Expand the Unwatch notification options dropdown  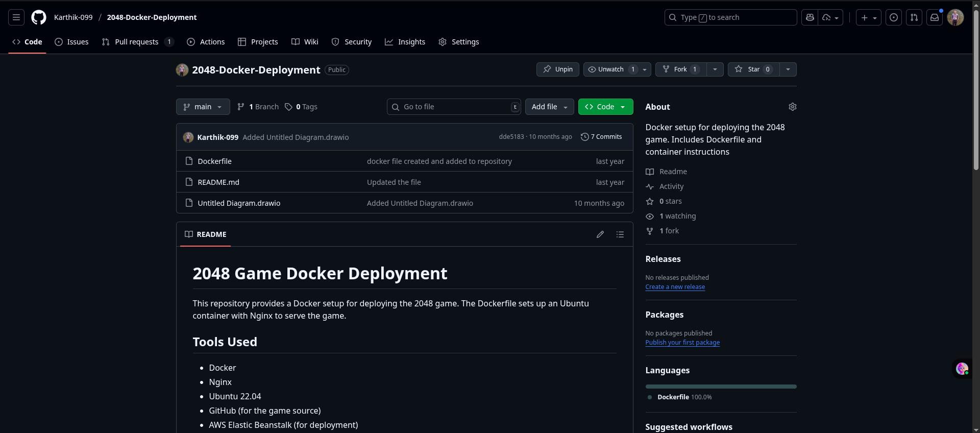[645, 69]
